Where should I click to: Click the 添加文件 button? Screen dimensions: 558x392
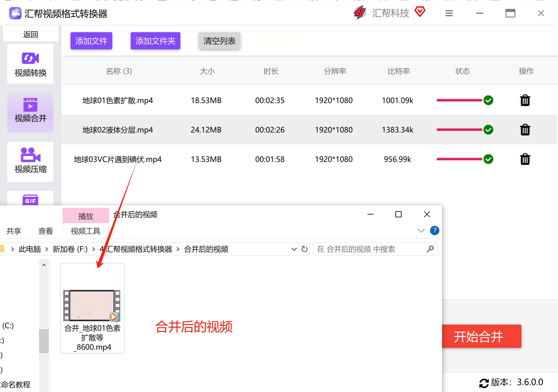point(91,41)
